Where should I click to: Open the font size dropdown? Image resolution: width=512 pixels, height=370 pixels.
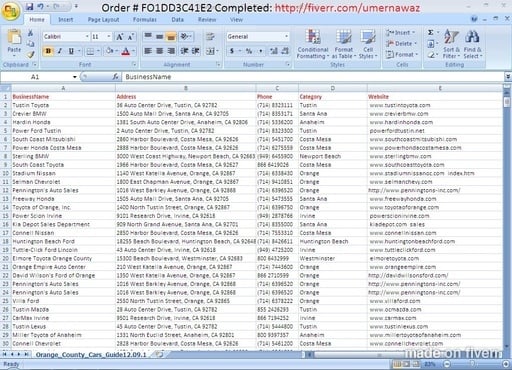[x=109, y=36]
